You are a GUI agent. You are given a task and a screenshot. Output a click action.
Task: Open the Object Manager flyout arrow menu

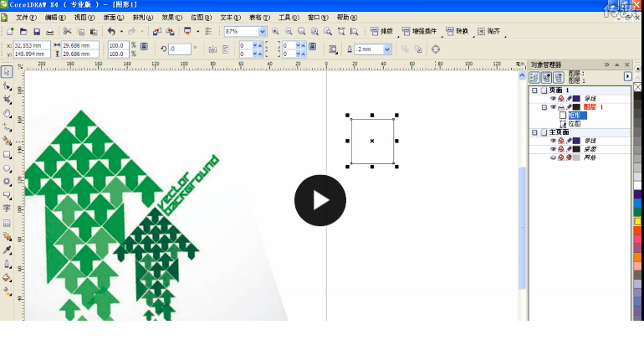pyautogui.click(x=627, y=76)
